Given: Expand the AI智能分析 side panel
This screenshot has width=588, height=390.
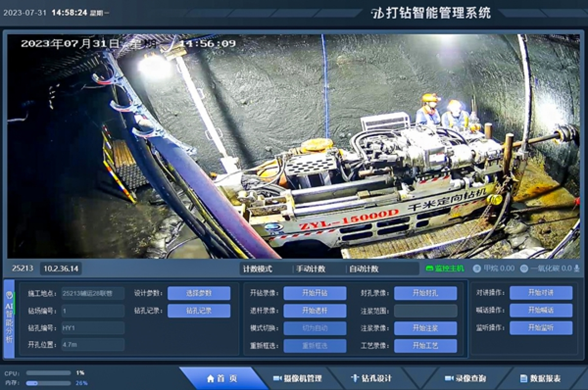Looking at the screenshot, I should click(9, 318).
